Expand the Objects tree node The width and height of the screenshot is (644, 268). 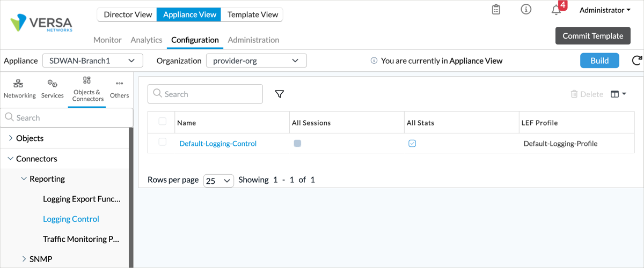(x=11, y=138)
